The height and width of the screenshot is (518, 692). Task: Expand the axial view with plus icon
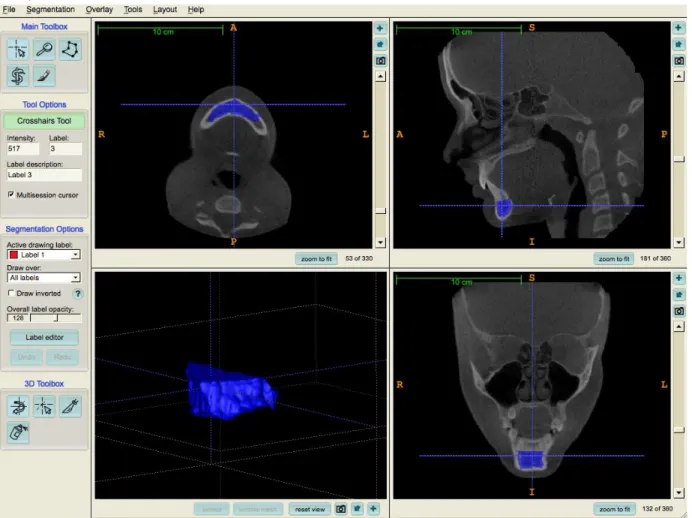(x=380, y=28)
